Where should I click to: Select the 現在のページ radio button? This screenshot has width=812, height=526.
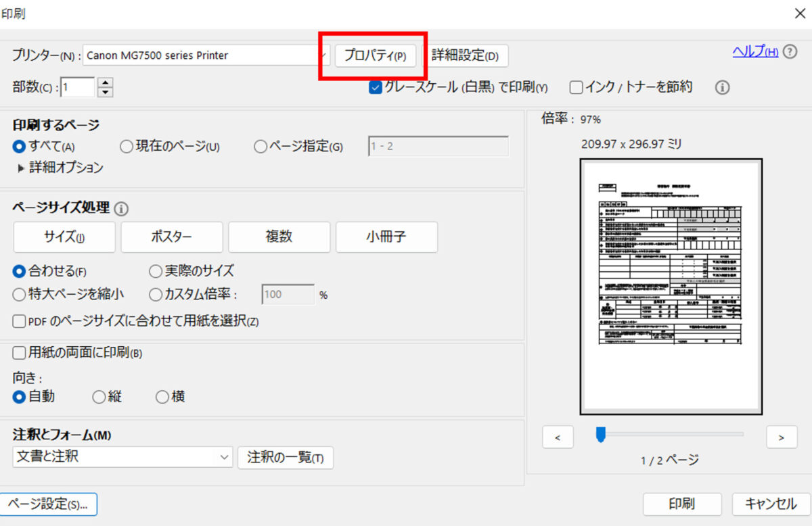point(127,146)
